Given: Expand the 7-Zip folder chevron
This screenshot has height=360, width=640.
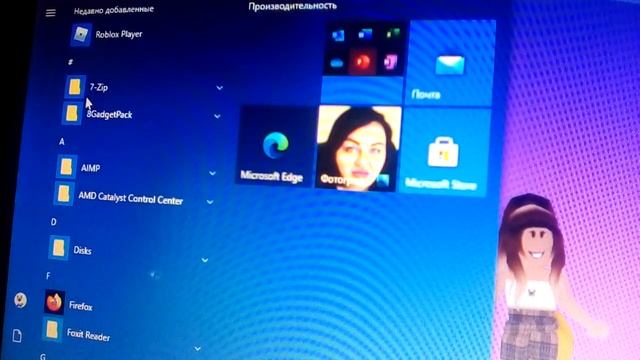Looking at the screenshot, I should (219, 88).
